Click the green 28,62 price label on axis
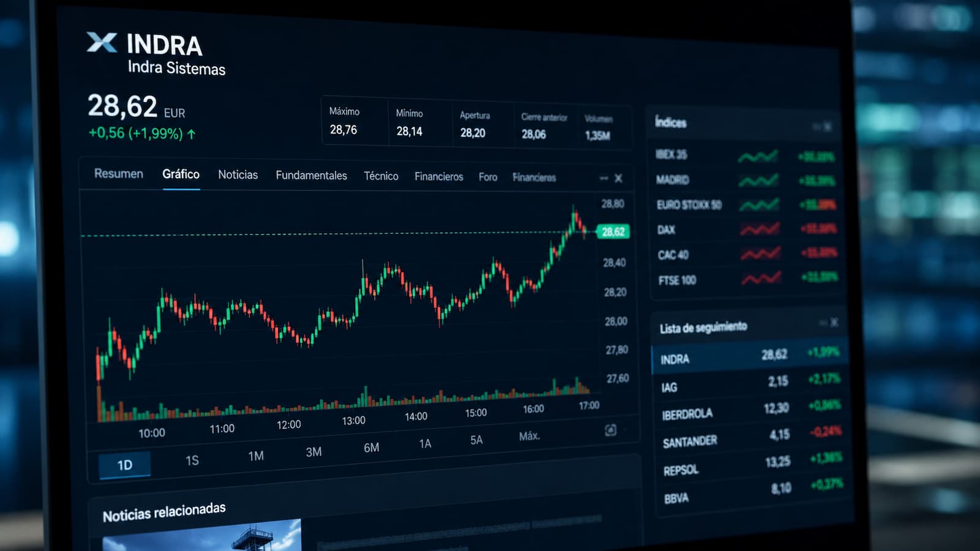980x551 pixels. pos(613,231)
